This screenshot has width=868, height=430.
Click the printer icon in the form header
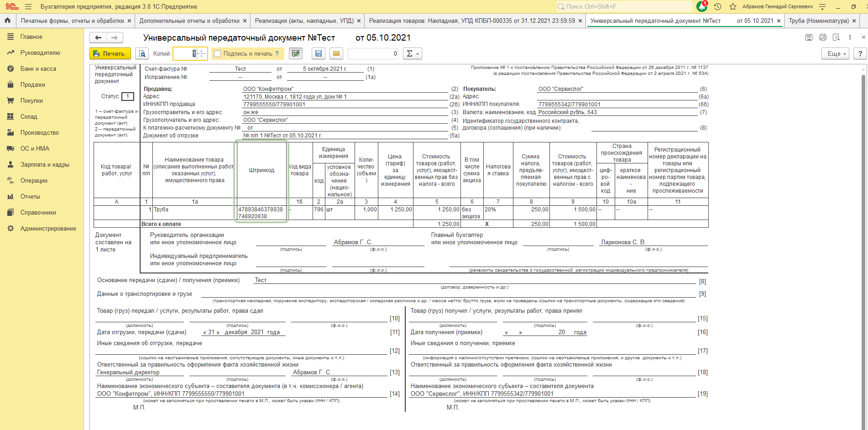tap(823, 37)
